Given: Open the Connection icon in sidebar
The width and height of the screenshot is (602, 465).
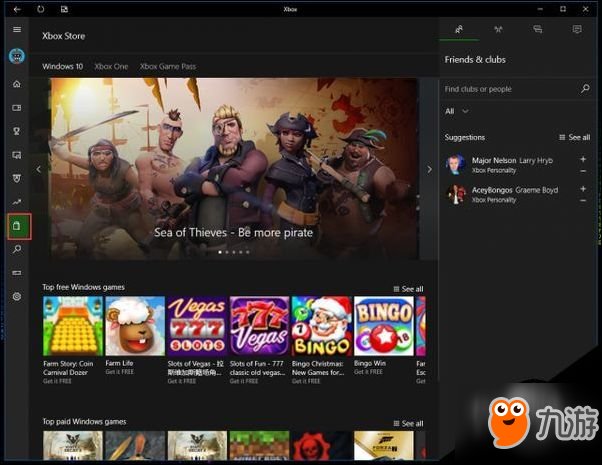Looking at the screenshot, I should tap(17, 273).
